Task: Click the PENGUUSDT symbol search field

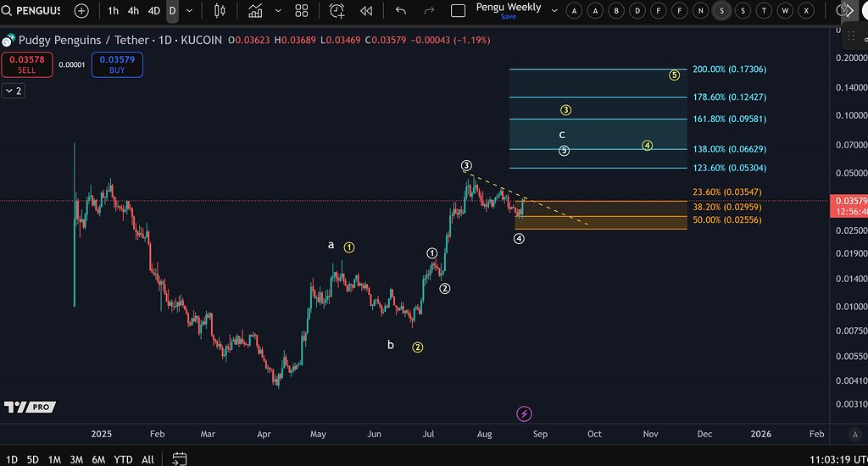Action: [x=32, y=11]
